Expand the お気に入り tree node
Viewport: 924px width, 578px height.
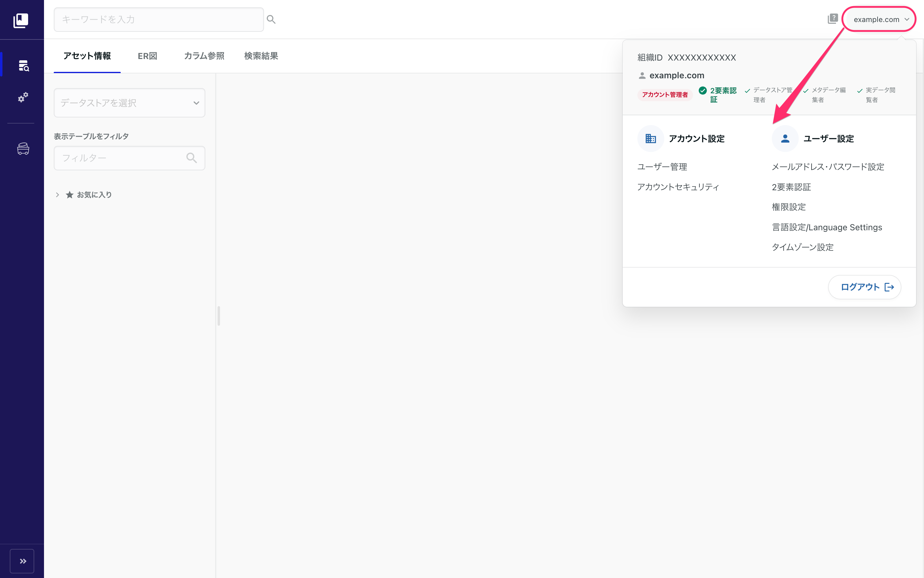coord(57,195)
